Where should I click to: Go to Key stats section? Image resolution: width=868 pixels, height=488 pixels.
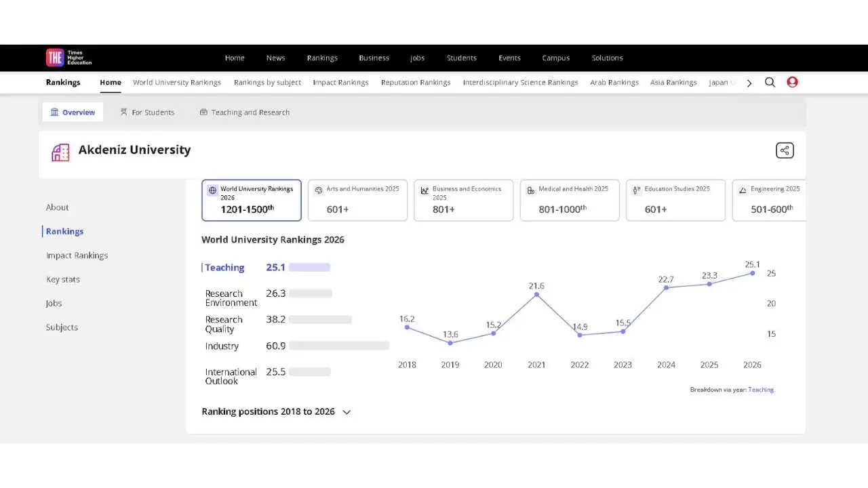click(62, 279)
